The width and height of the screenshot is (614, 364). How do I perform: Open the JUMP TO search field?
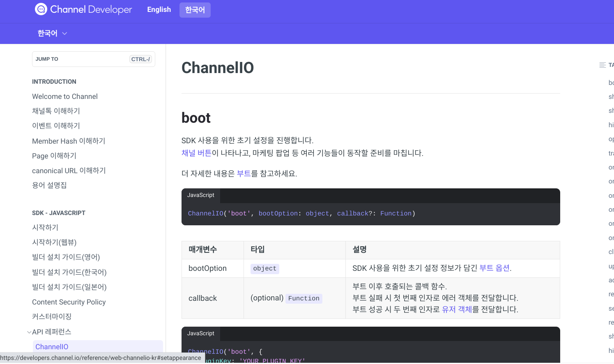94,59
